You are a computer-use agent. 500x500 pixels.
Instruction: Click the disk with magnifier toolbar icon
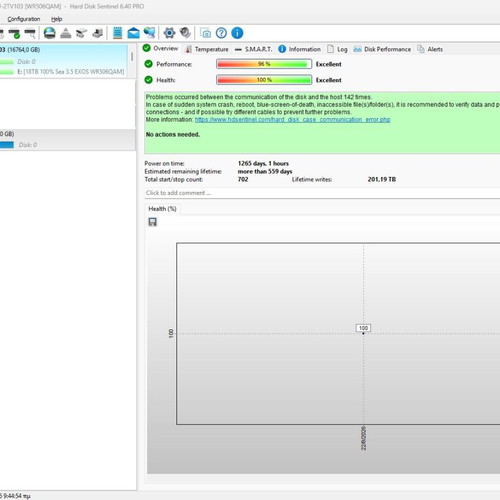click(30, 33)
